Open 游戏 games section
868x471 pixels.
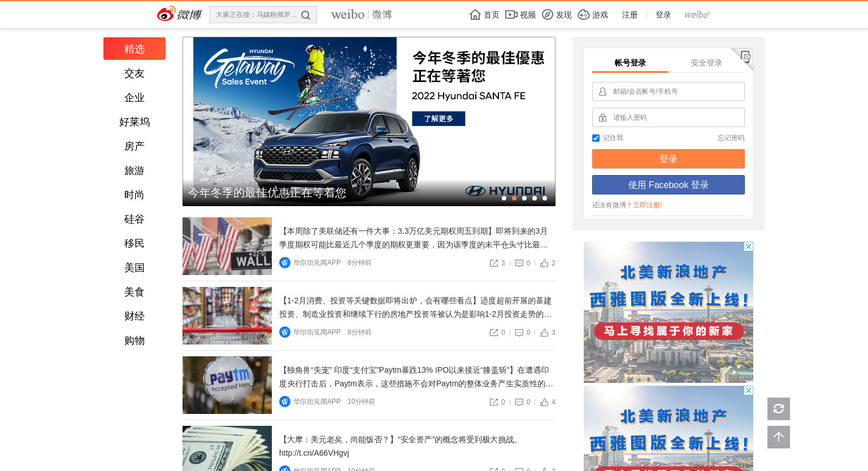(x=593, y=15)
